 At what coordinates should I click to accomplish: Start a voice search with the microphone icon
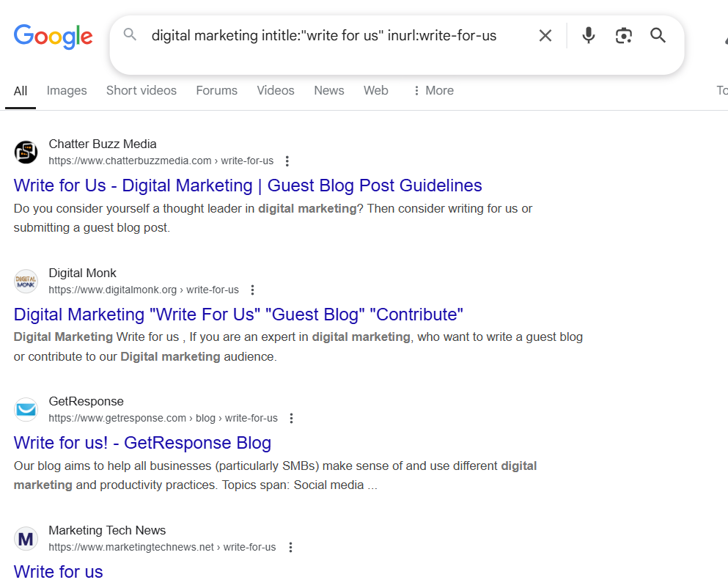coord(589,34)
